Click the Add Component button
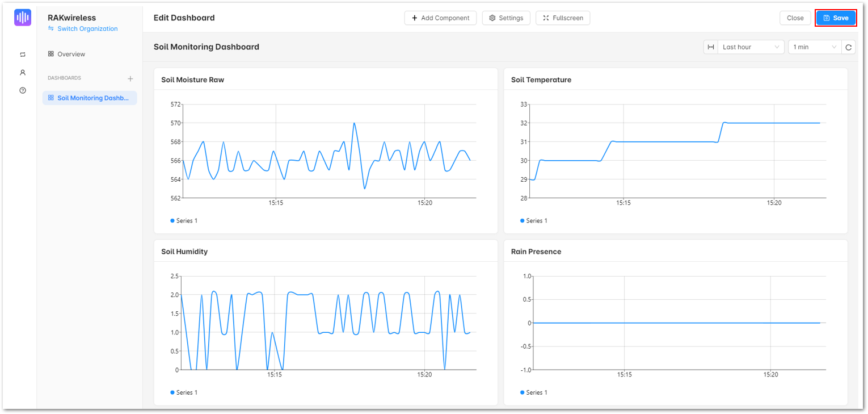The width and height of the screenshot is (868, 414). [x=441, y=18]
